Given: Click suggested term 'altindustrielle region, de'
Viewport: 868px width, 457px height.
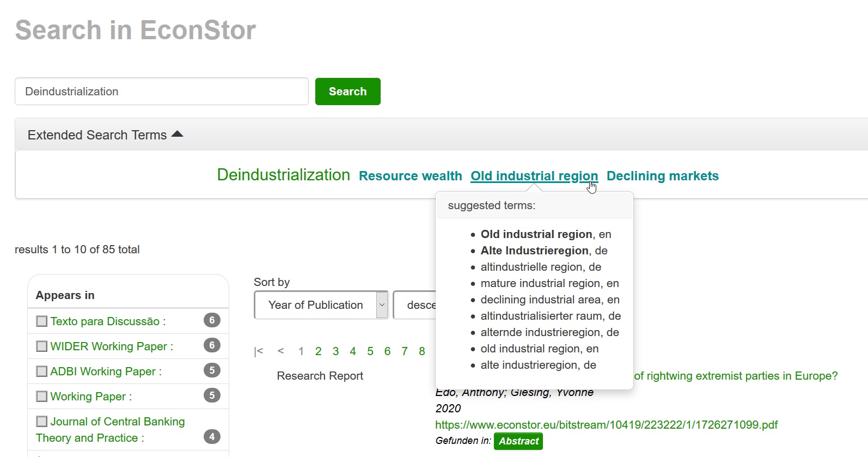Looking at the screenshot, I should (541, 267).
